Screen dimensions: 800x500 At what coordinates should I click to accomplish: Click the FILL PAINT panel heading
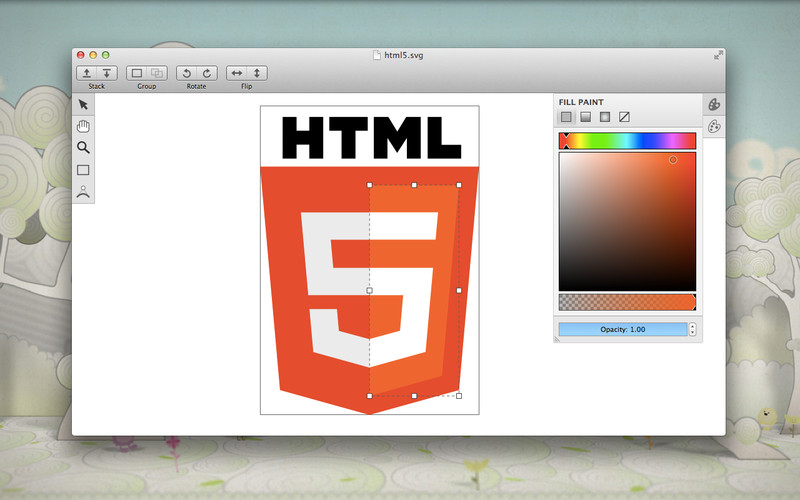581,102
